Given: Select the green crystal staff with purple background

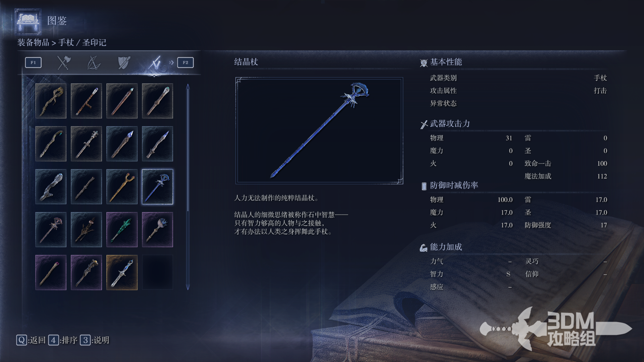Looking at the screenshot, I should [x=122, y=230].
